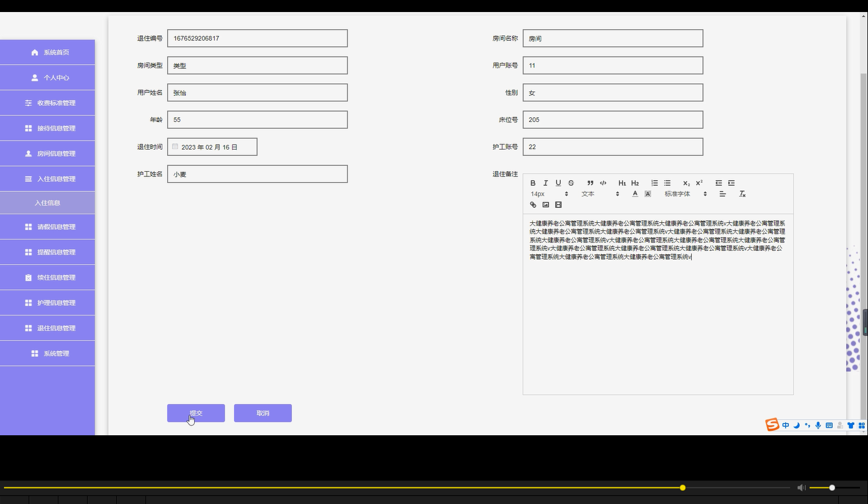Open 续住信息管理 menu
The width and height of the screenshot is (868, 504).
48,277
